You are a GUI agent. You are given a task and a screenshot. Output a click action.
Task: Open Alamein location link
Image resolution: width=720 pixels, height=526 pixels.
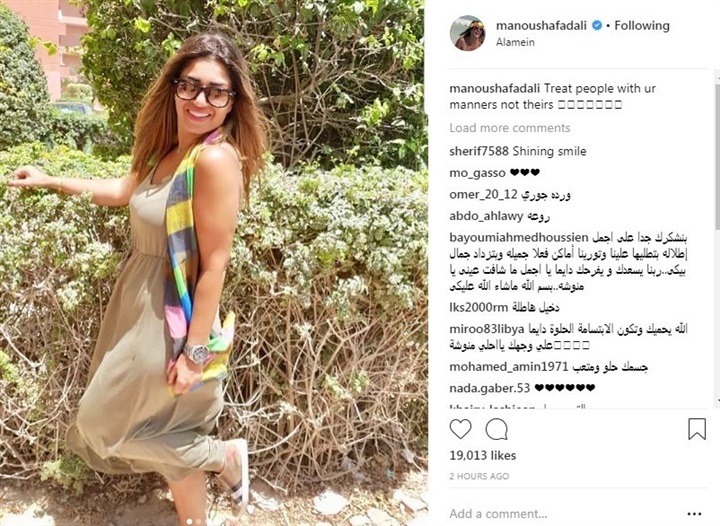[x=515, y=42]
